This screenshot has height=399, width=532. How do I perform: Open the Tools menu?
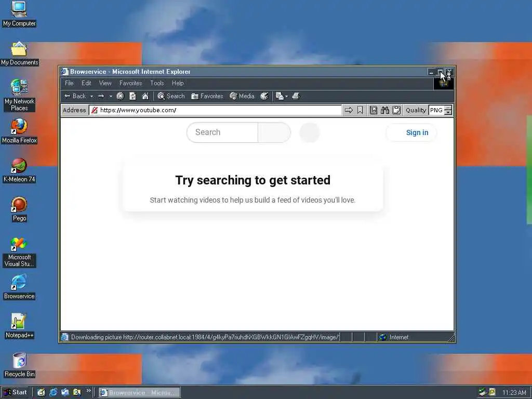click(x=157, y=83)
